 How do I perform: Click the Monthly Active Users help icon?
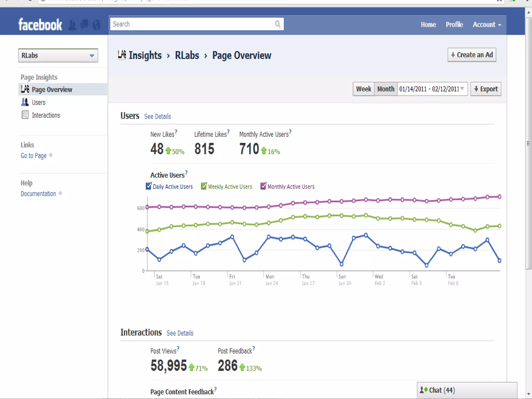pos(290,131)
